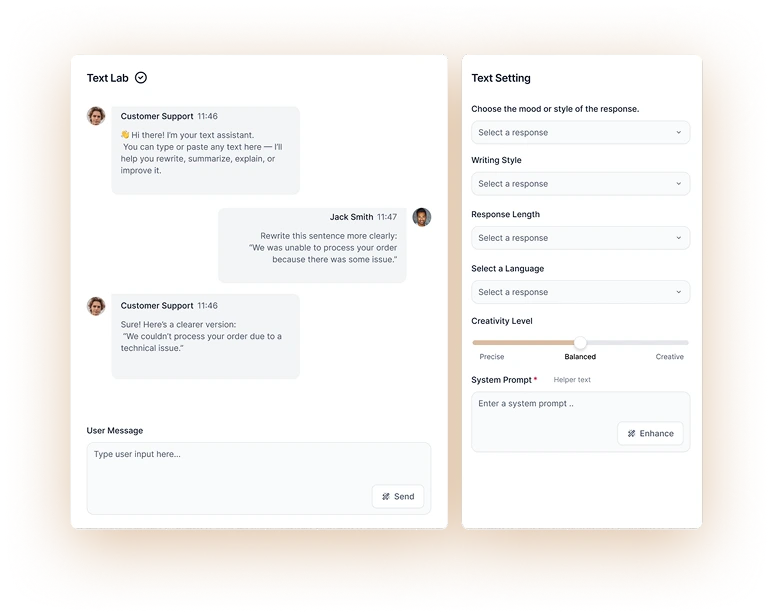Screen dimensions: 773x616
Task: Click first Customer Support avatar
Action: (x=96, y=116)
